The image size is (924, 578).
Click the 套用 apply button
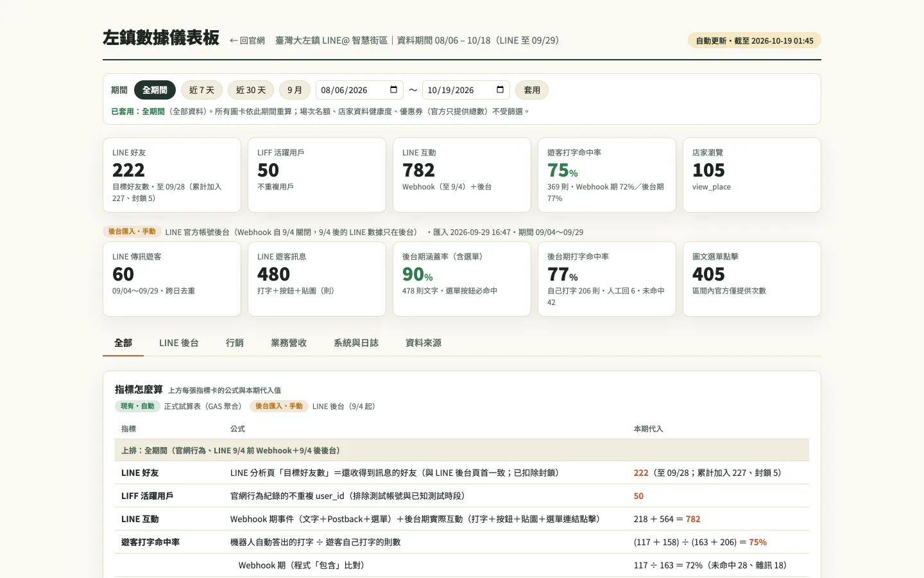532,90
